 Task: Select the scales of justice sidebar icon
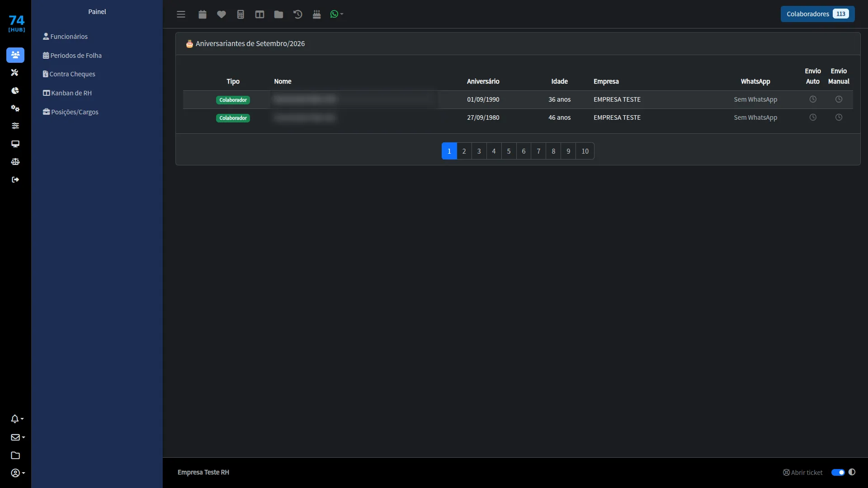(x=15, y=162)
